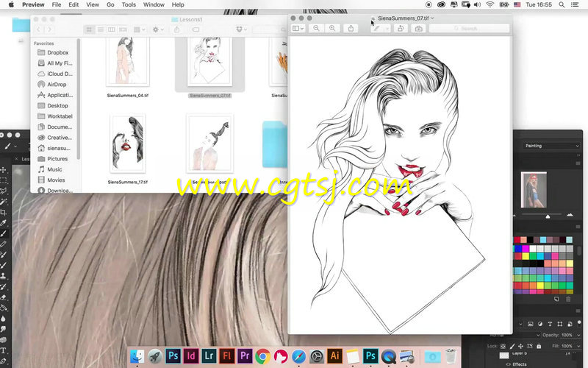Click the Share button in Preview toolbar
588x368 pixels.
point(351,28)
